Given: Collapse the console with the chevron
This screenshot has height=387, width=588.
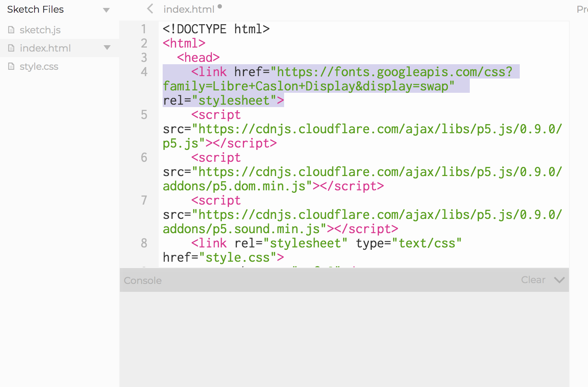Looking at the screenshot, I should pyautogui.click(x=559, y=280).
